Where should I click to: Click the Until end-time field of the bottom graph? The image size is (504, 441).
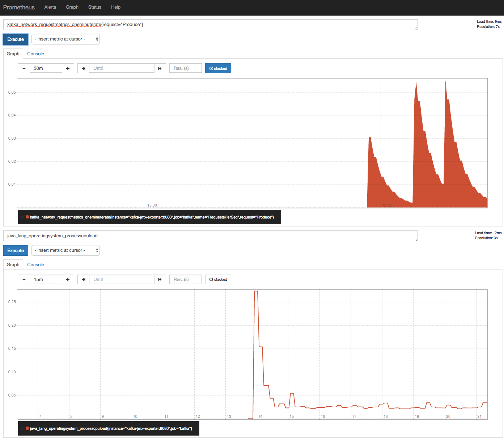[x=122, y=279]
